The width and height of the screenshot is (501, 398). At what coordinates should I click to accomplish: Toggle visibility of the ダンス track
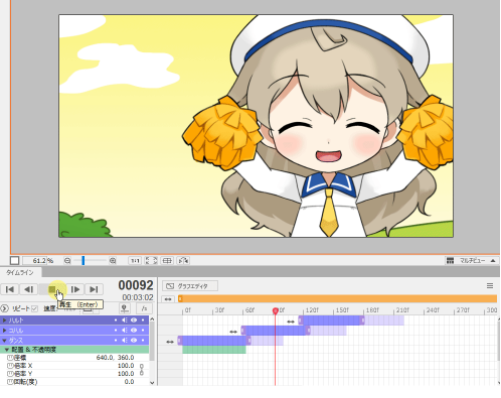(x=134, y=340)
